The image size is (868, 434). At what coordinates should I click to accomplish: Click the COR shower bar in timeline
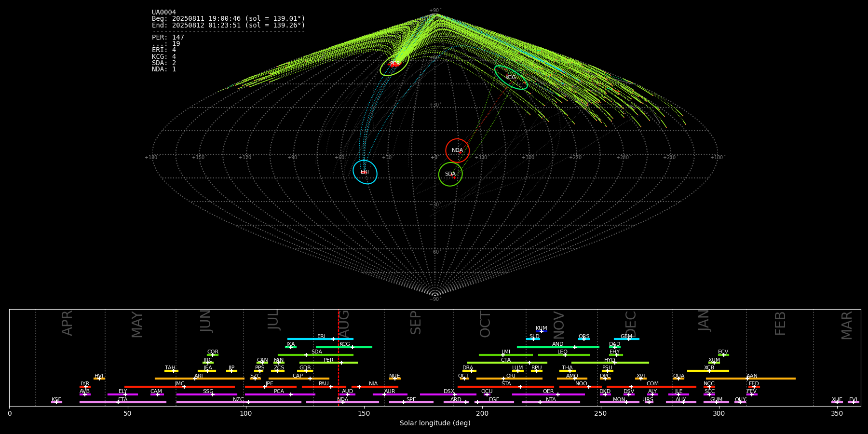click(x=213, y=355)
